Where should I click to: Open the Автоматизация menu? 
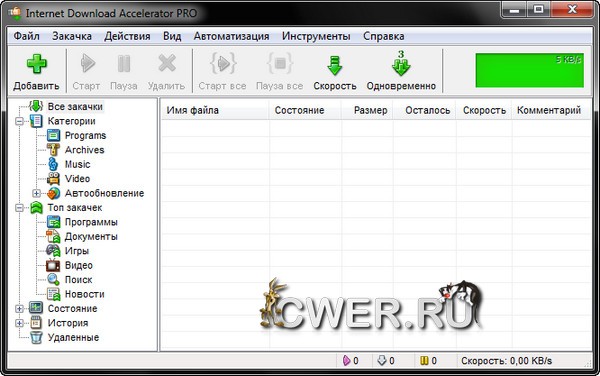(231, 36)
